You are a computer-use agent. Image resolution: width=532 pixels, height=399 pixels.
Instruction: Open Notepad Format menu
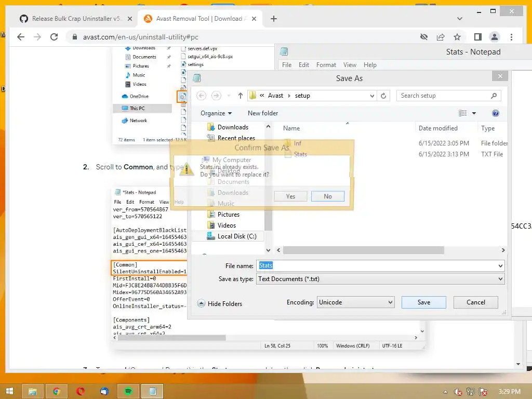click(x=326, y=65)
